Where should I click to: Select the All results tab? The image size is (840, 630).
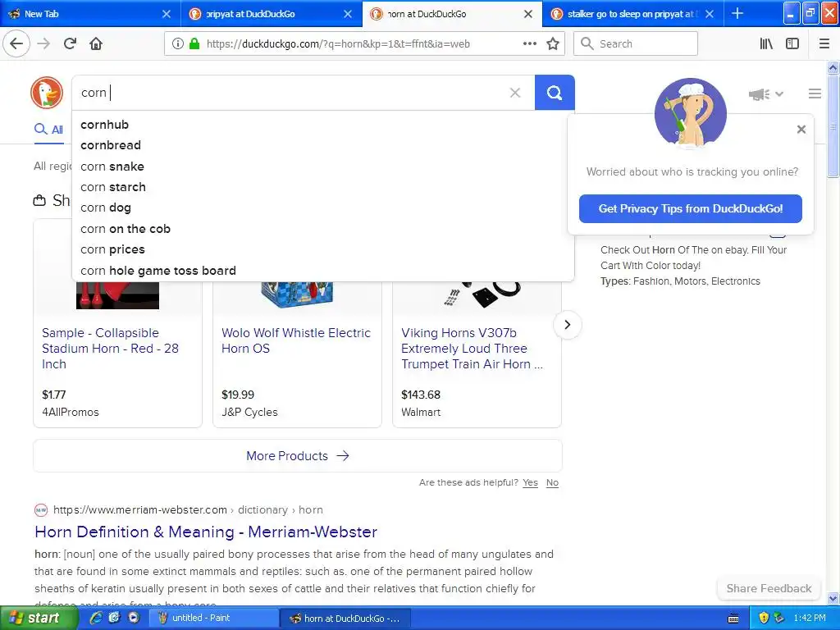[x=48, y=129]
